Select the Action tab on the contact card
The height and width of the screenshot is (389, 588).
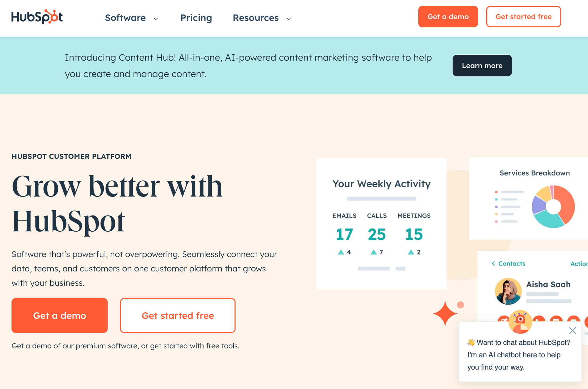(579, 264)
